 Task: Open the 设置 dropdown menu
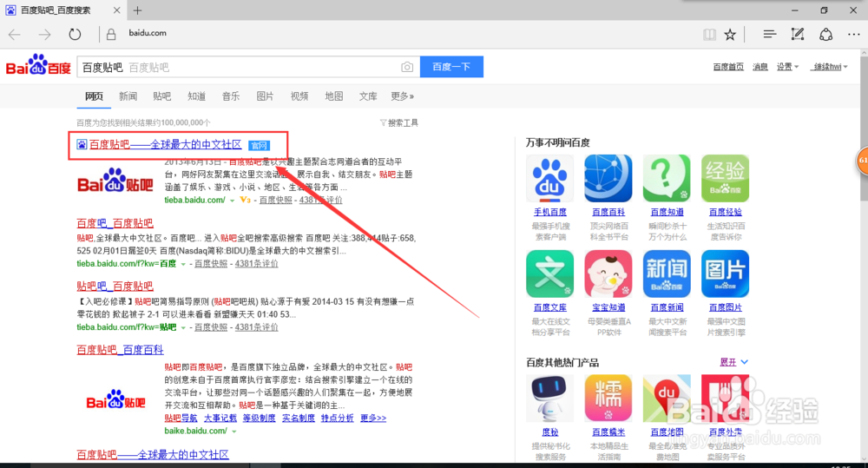(x=787, y=67)
